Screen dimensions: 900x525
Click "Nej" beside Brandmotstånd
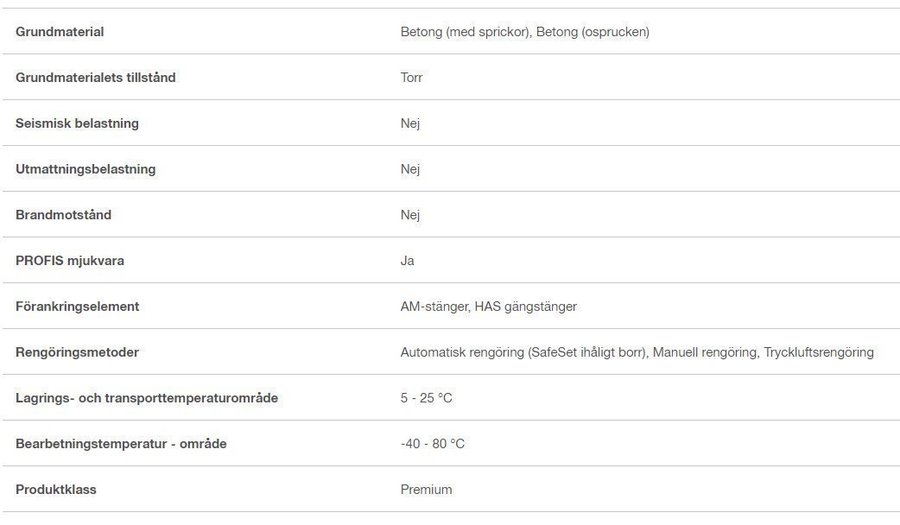click(410, 215)
